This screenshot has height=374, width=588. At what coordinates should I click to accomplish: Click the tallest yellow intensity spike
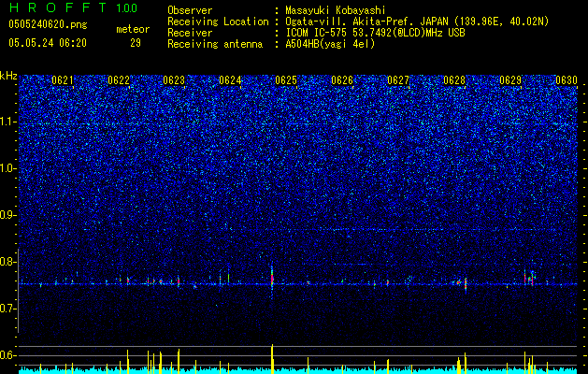272,359
